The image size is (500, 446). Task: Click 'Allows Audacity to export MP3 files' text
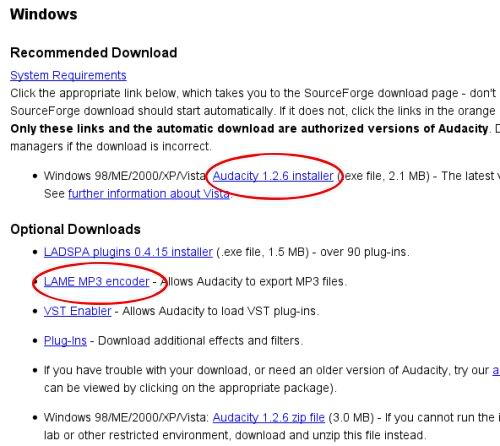(x=253, y=282)
